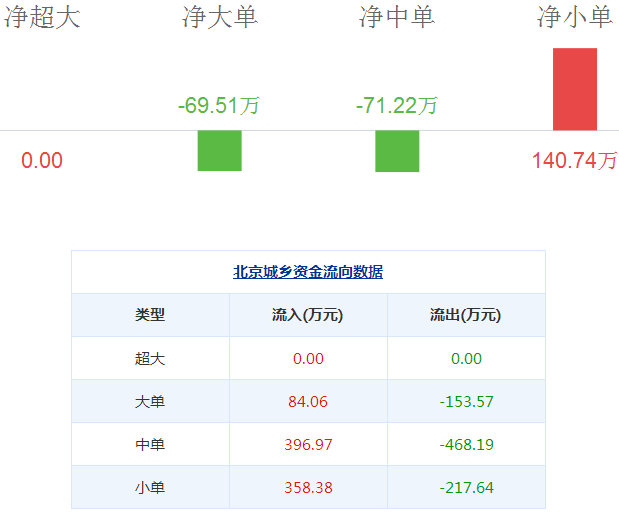The width and height of the screenshot is (619, 513).
Task: Select the 396.97 inflow cell
Action: click(x=308, y=445)
